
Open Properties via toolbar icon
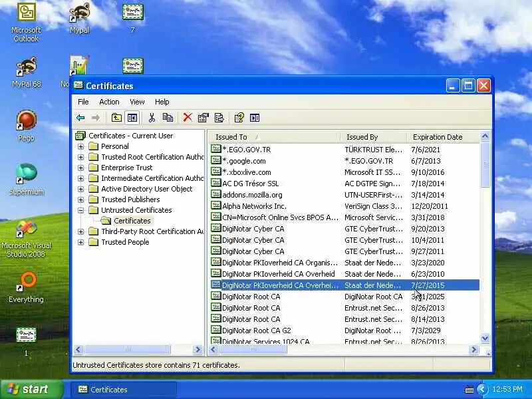point(203,118)
